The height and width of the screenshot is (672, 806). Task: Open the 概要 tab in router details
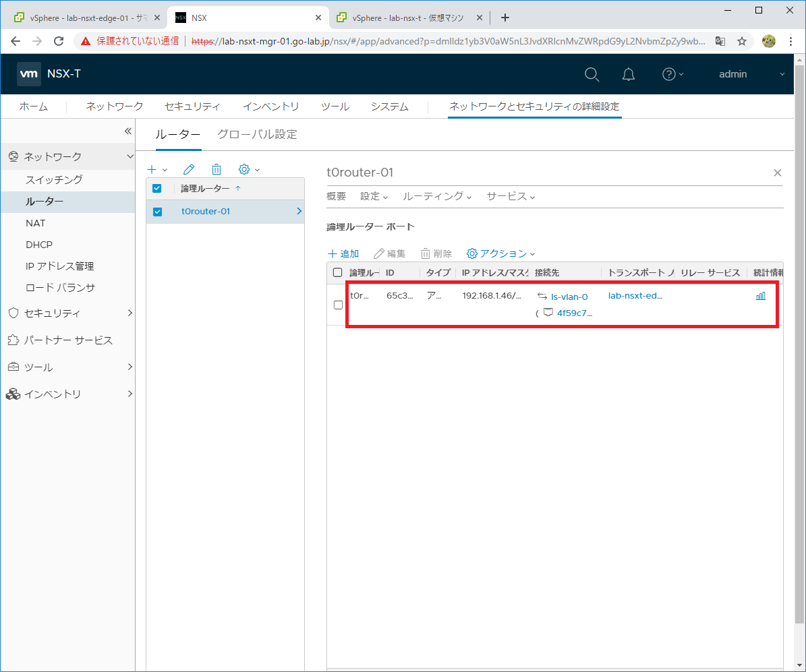click(x=336, y=196)
